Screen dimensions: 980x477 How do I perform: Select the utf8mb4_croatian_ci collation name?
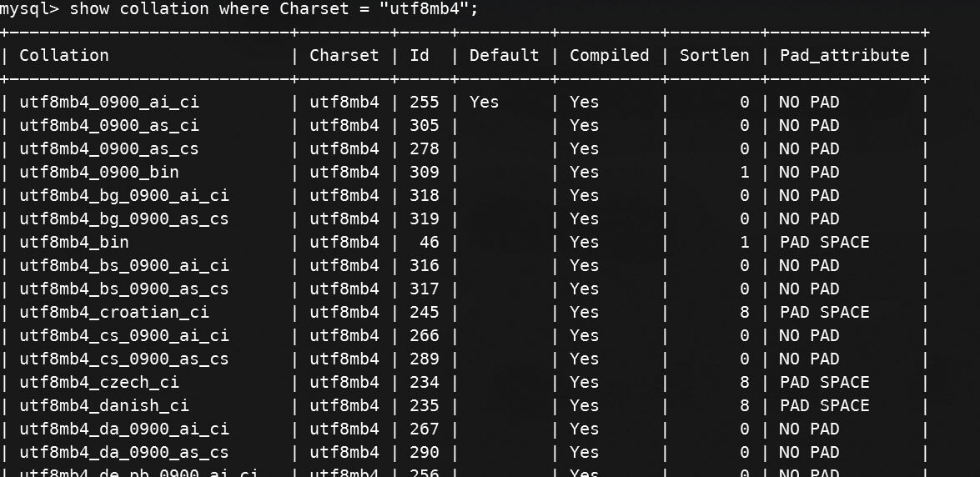[x=114, y=312]
